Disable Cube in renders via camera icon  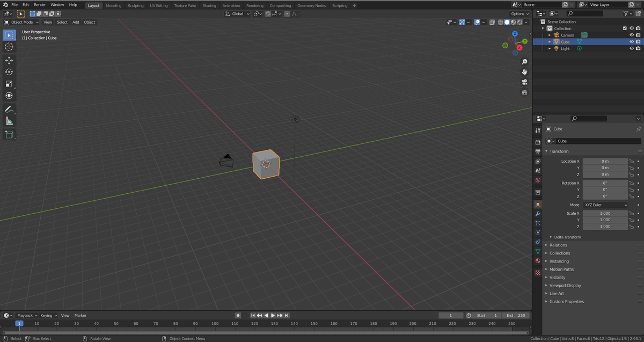pyautogui.click(x=638, y=41)
